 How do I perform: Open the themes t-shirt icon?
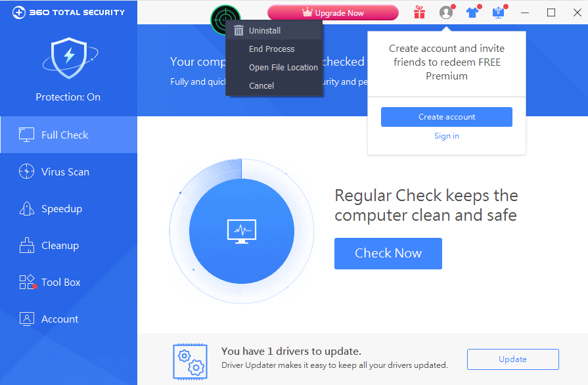472,12
